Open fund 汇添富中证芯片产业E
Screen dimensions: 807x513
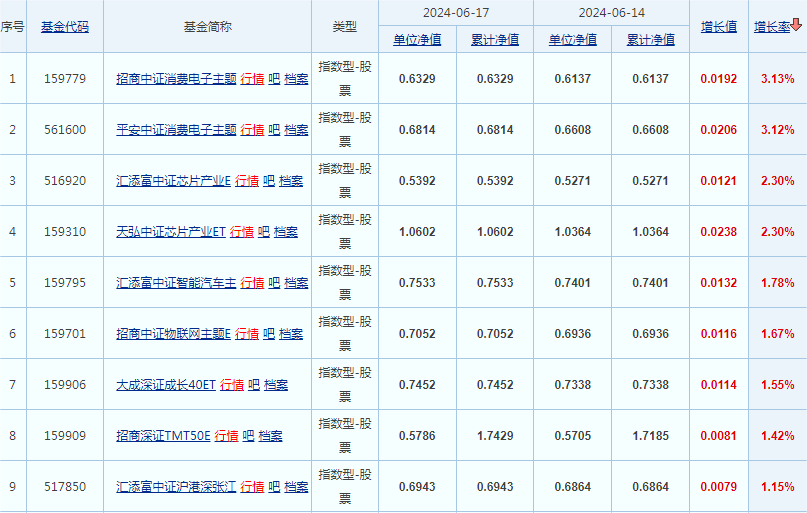pyautogui.click(x=173, y=181)
